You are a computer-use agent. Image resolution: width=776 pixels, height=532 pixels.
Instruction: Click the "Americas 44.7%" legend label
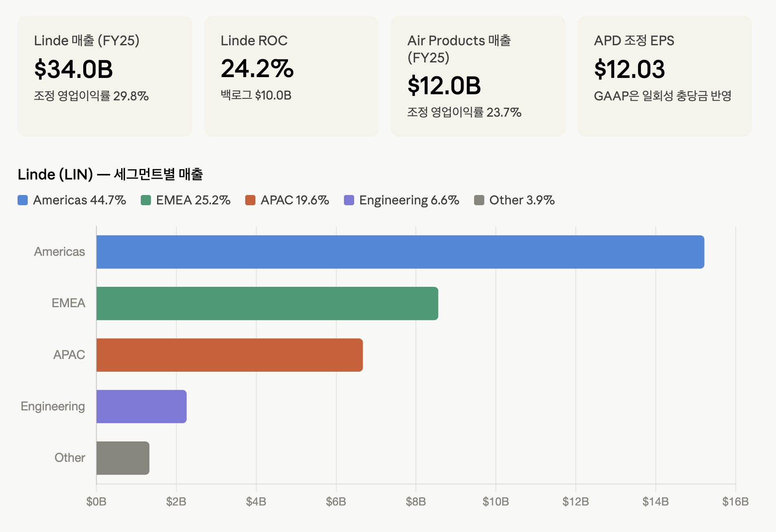pos(80,200)
